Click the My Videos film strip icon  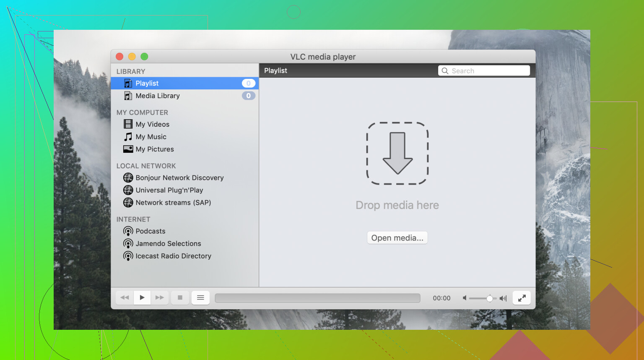click(128, 124)
